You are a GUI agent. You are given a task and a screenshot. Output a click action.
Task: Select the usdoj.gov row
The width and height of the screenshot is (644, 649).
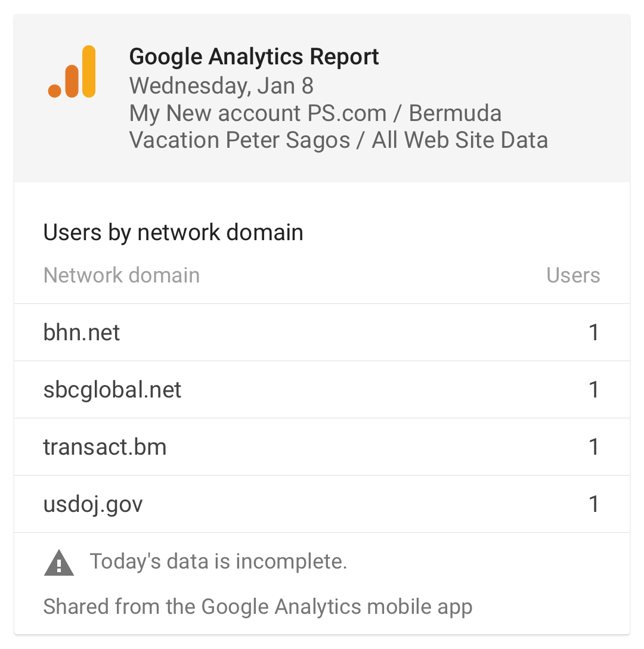tap(322, 504)
